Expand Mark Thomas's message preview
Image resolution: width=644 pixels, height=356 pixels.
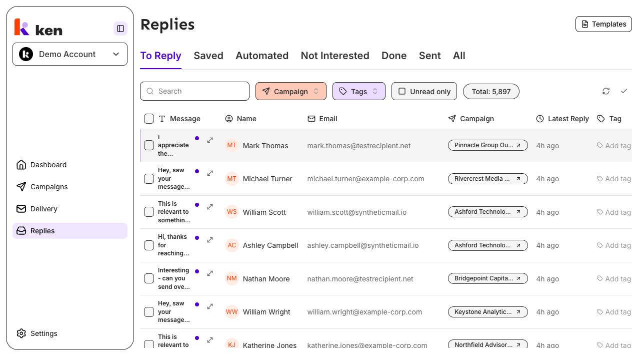210,140
